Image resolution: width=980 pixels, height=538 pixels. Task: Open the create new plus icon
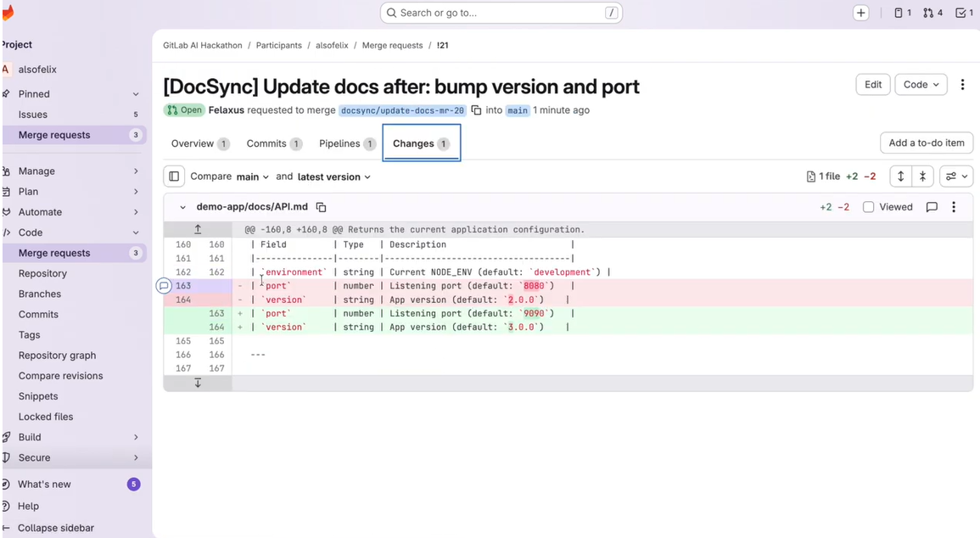click(860, 13)
